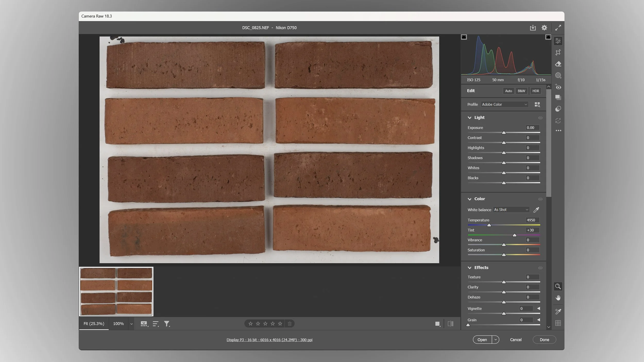
Task: Toggle the grid overlay icon
Action: pos(558,323)
